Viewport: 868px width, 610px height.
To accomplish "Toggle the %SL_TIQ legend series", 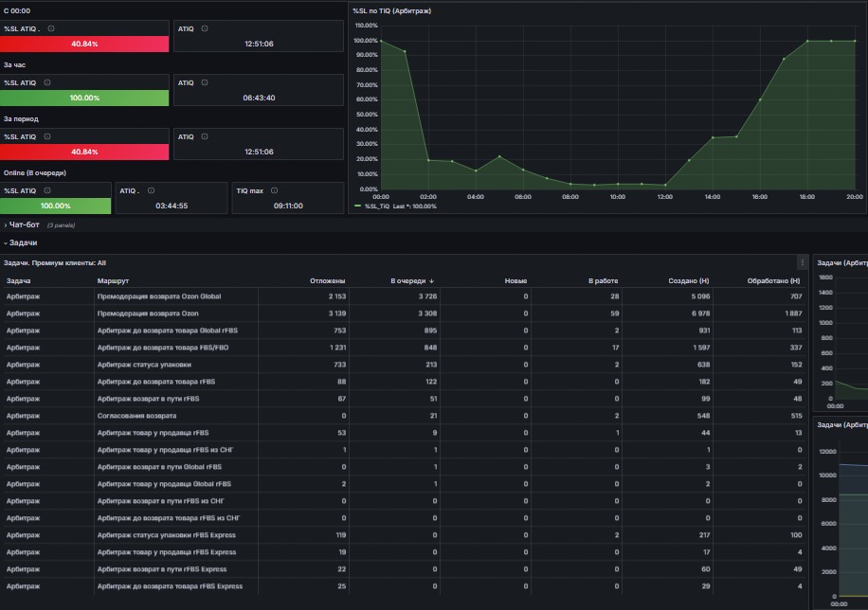I will click(x=377, y=206).
